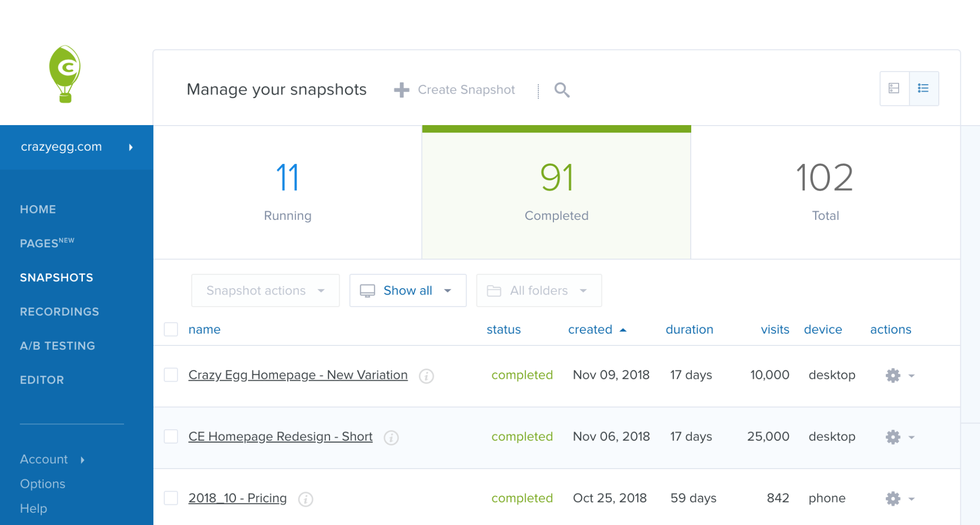Viewport: 980px width, 525px height.
Task: Select the 102 Total tab
Action: pyautogui.click(x=826, y=192)
